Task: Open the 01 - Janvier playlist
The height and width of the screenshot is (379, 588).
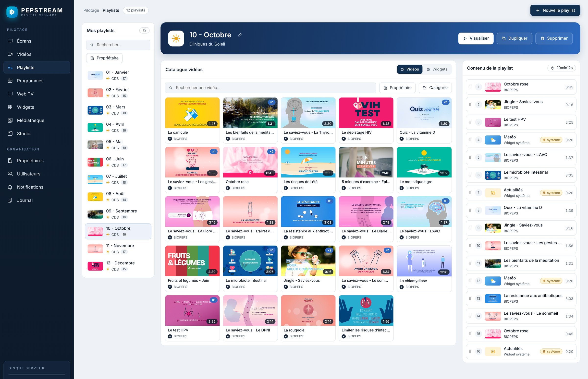Action: pyautogui.click(x=118, y=75)
